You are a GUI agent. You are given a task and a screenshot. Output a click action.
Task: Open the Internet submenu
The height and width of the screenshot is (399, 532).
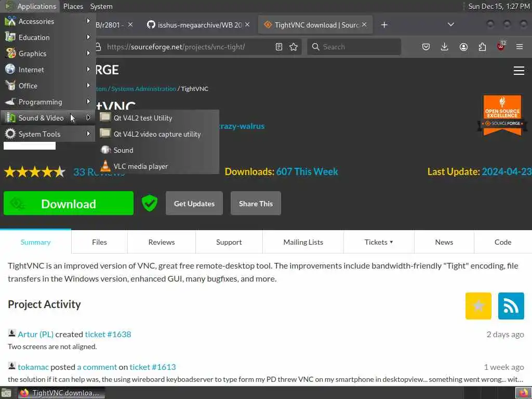pos(47,70)
